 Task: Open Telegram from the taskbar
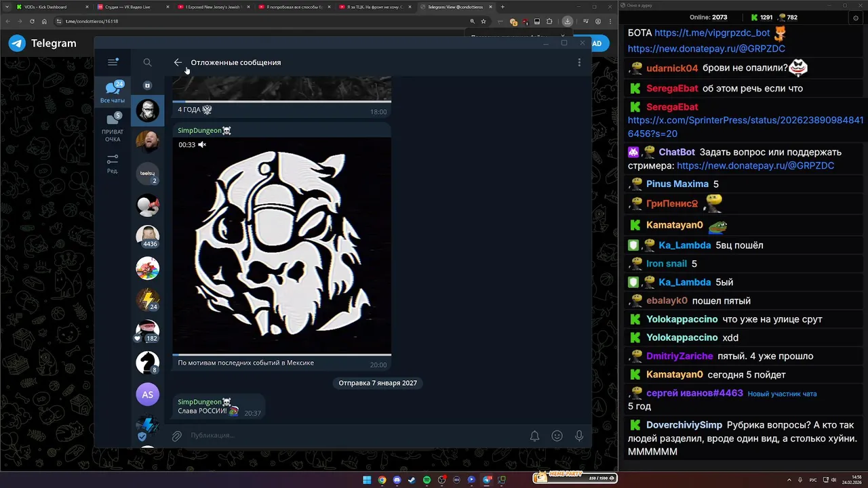point(486,480)
